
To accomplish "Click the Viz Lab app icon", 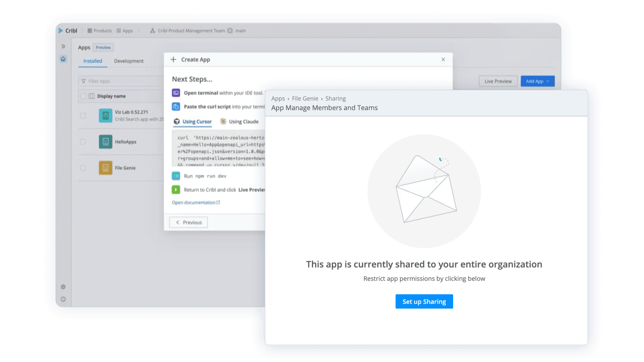I will tap(106, 116).
